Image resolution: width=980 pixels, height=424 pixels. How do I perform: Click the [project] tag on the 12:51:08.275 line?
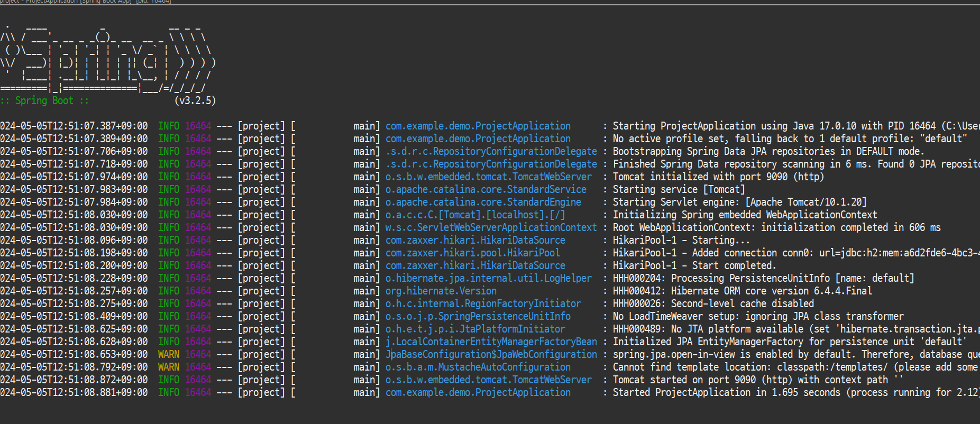point(261,303)
